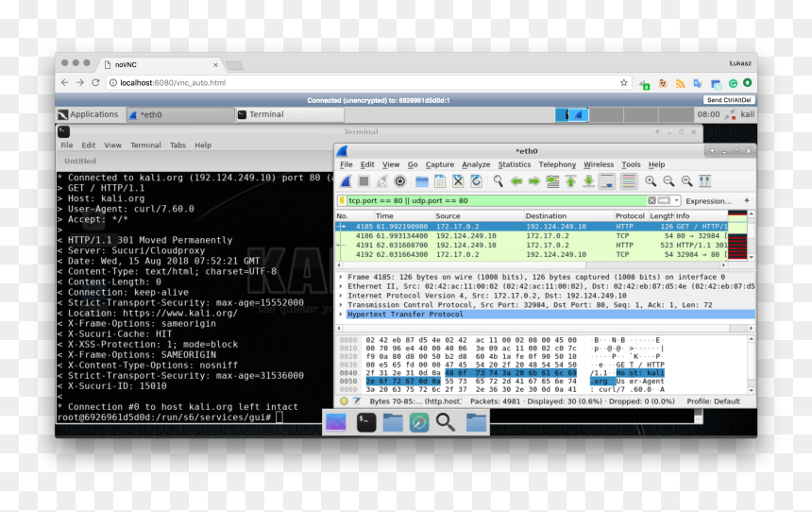Open terminal icon in the dock
This screenshot has width=812, height=512.
tap(366, 422)
